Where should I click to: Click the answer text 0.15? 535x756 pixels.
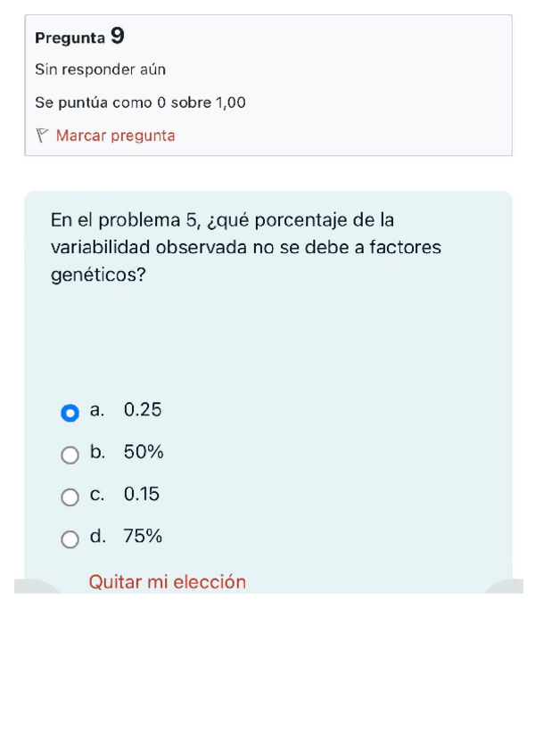(x=142, y=495)
